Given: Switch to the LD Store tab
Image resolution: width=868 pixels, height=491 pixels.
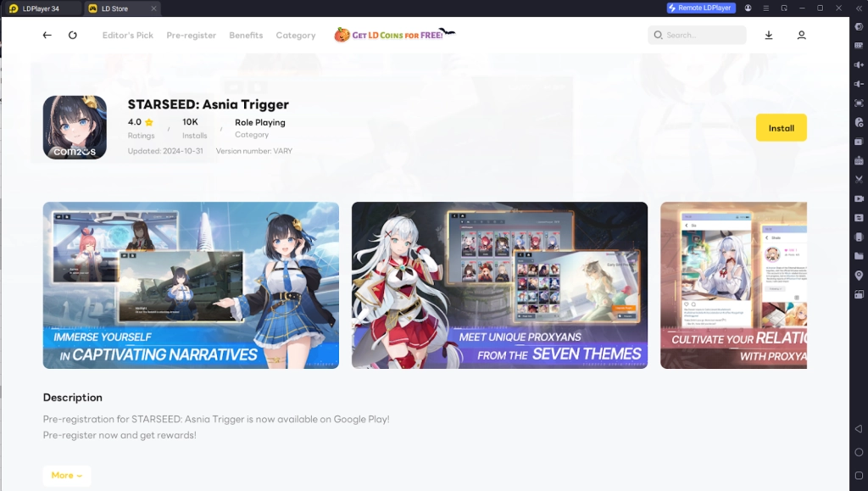Looking at the screenshot, I should pyautogui.click(x=122, y=8).
